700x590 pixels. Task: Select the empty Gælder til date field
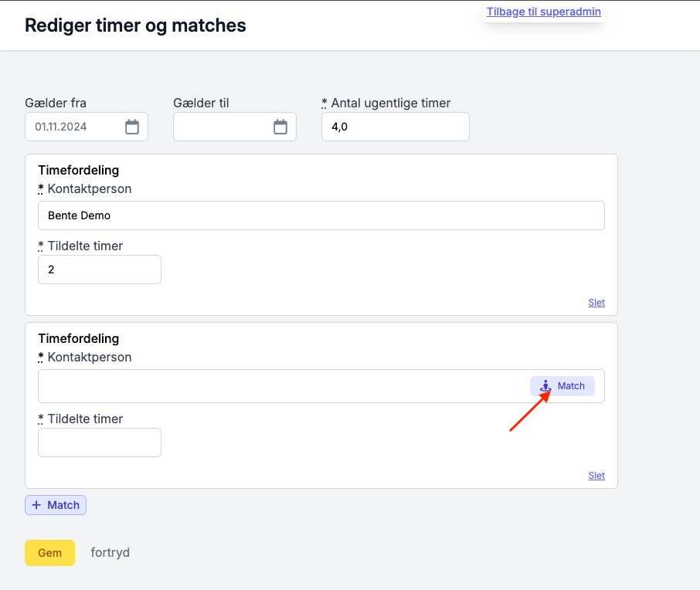tap(234, 127)
